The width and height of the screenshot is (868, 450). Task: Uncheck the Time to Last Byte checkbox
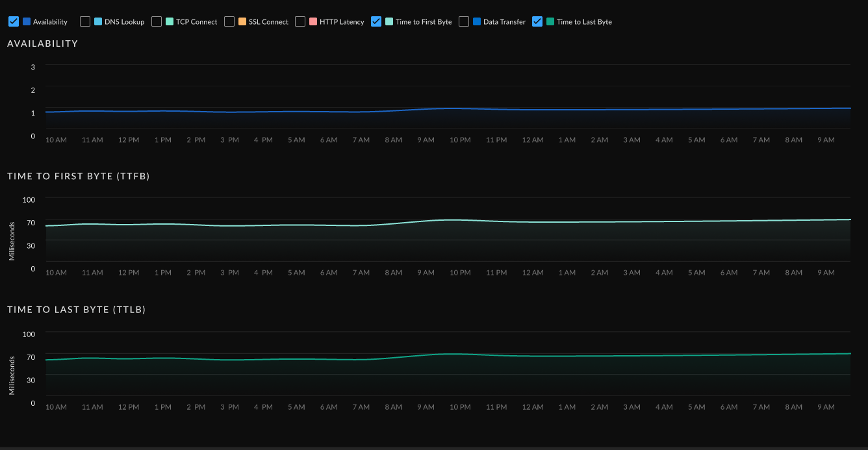(x=537, y=21)
